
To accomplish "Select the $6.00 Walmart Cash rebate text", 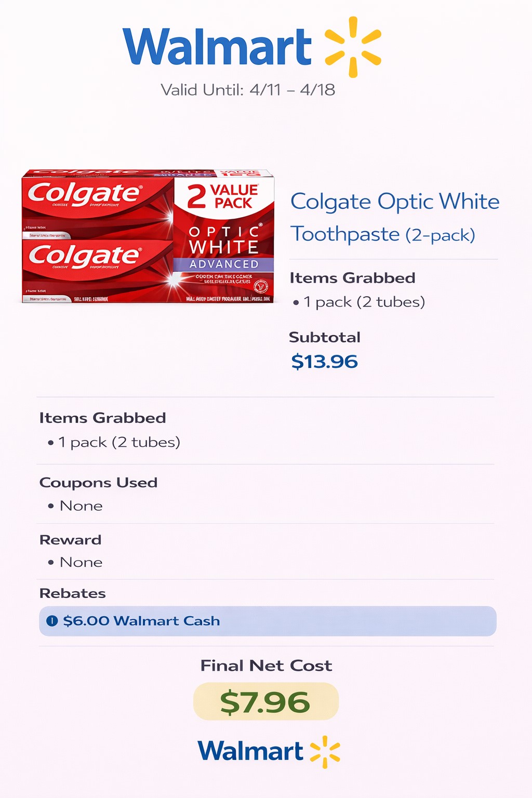I will [141, 621].
